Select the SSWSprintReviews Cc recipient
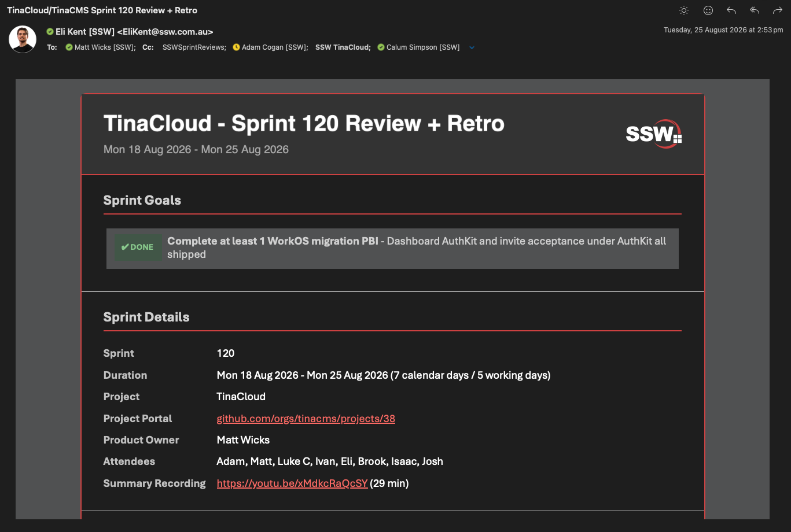 (x=194, y=47)
